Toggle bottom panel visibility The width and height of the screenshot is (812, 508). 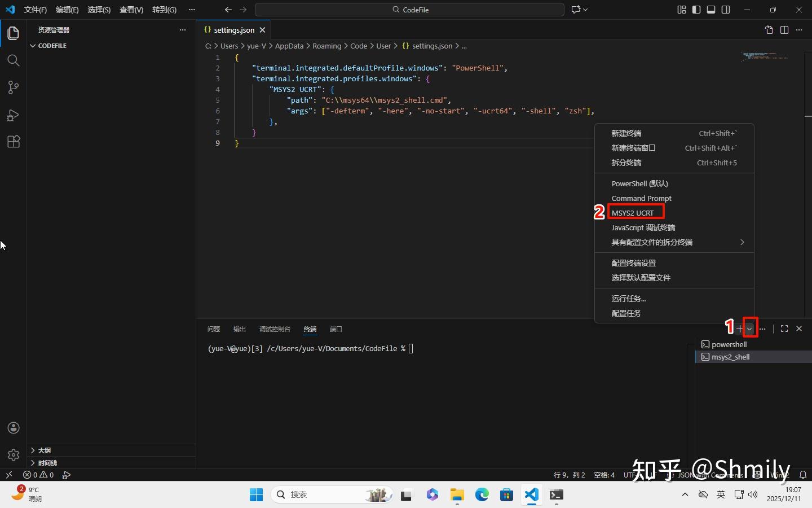point(711,10)
